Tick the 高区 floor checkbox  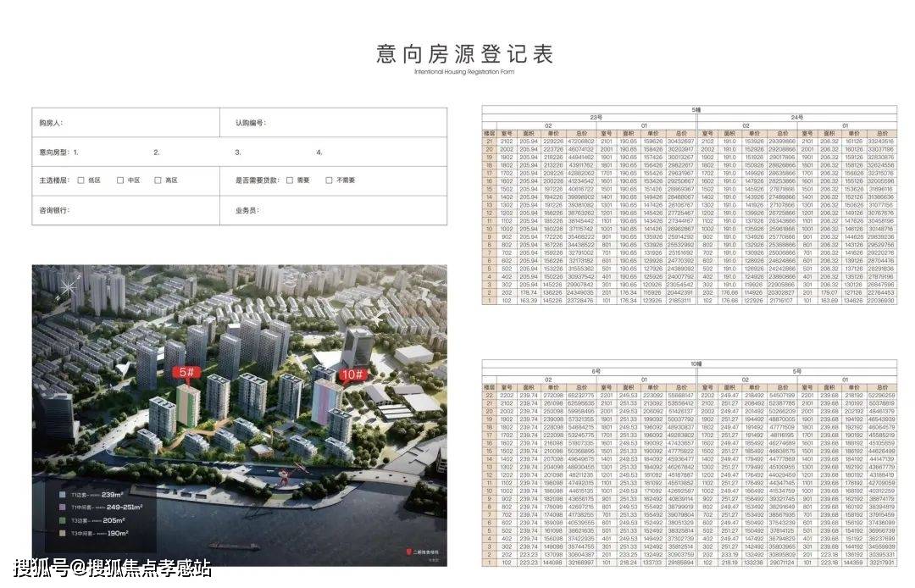(x=158, y=180)
